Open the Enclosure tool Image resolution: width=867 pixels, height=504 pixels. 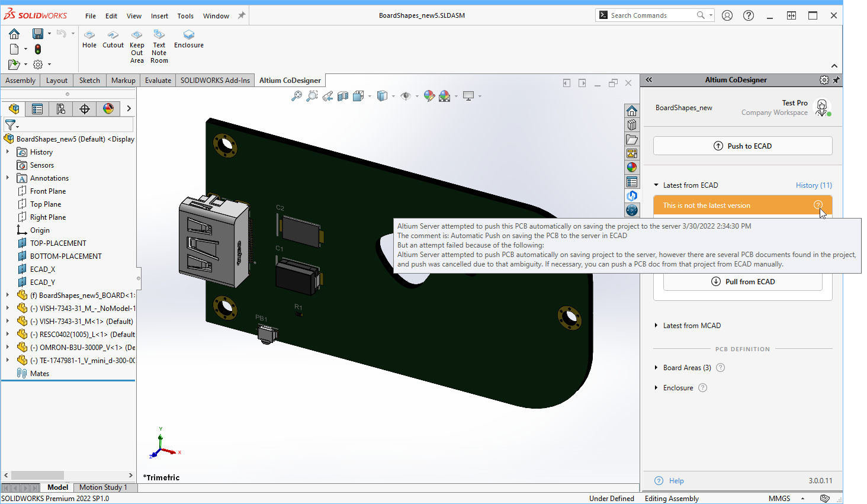click(x=189, y=39)
